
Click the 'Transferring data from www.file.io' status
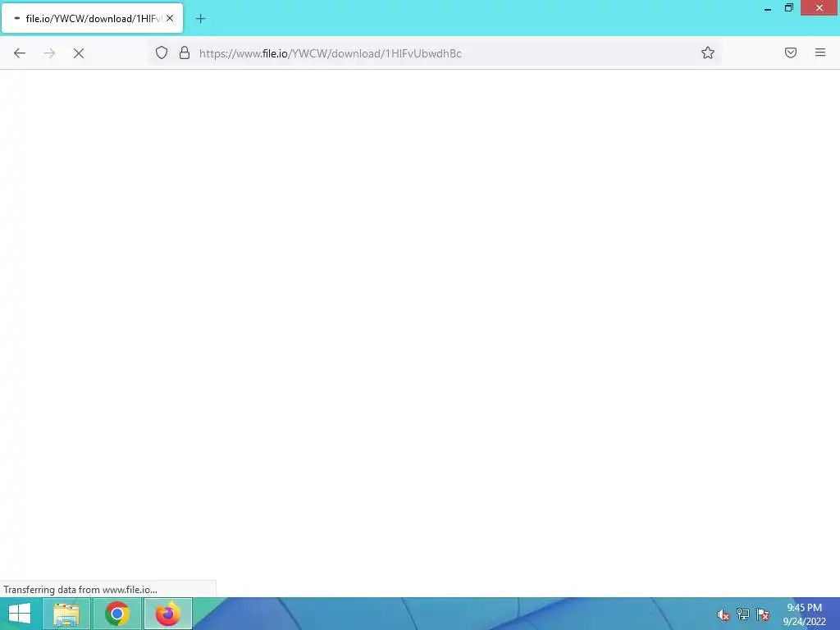(80, 589)
